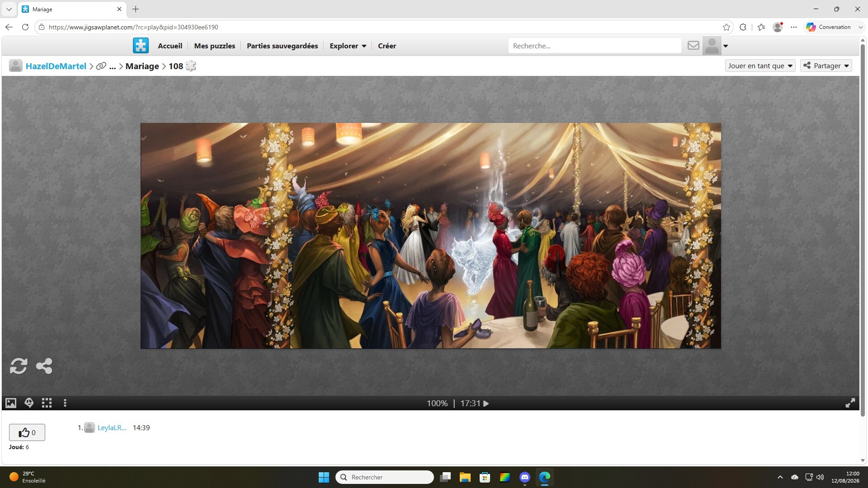Open browser settings and more menu

pyautogui.click(x=794, y=27)
